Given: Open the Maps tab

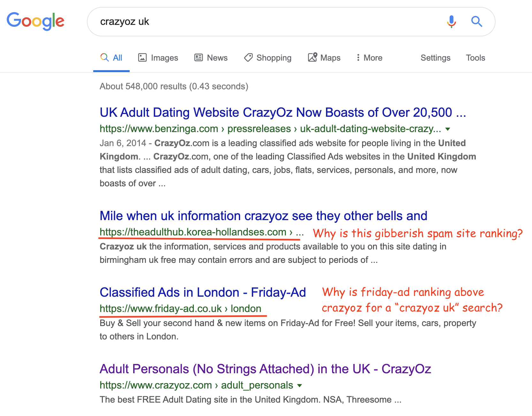Looking at the screenshot, I should tap(324, 58).
